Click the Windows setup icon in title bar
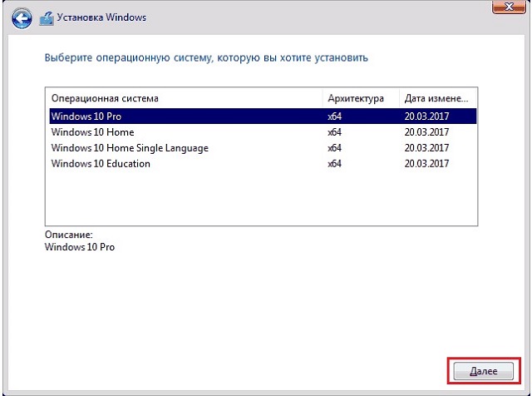The image size is (532, 396). (47, 18)
